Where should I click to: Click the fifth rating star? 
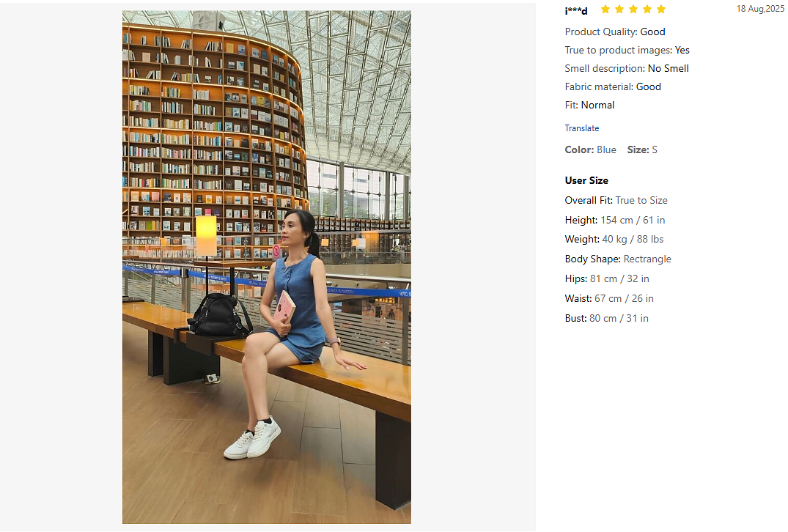click(x=661, y=9)
